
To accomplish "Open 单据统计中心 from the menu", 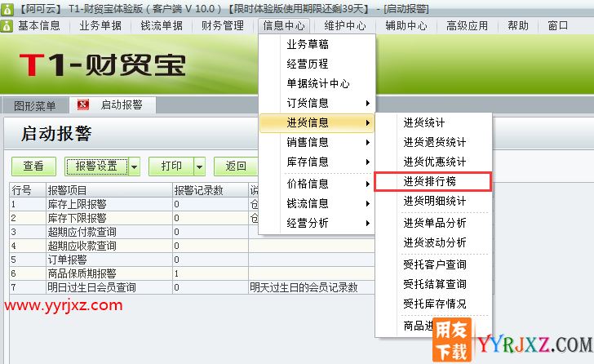I will [x=317, y=83].
